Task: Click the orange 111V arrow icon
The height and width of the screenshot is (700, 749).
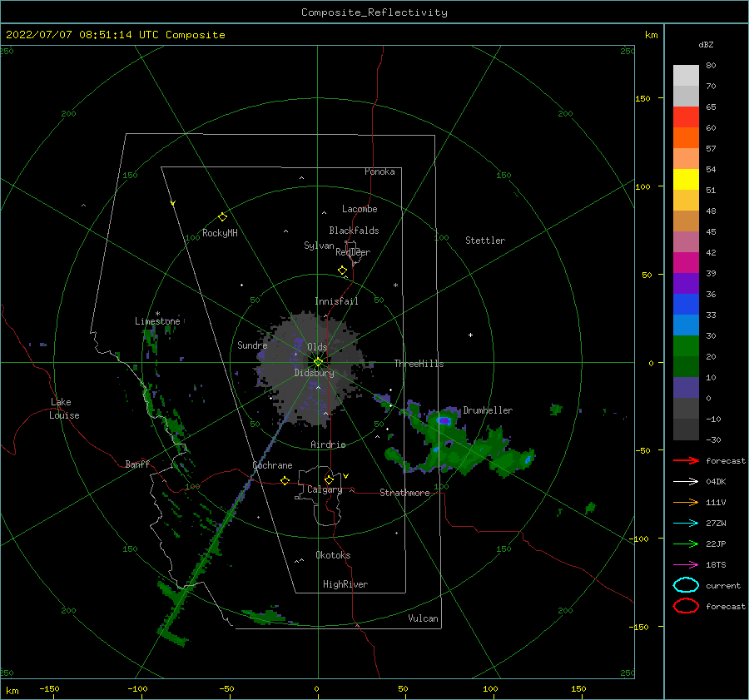Action: click(686, 502)
